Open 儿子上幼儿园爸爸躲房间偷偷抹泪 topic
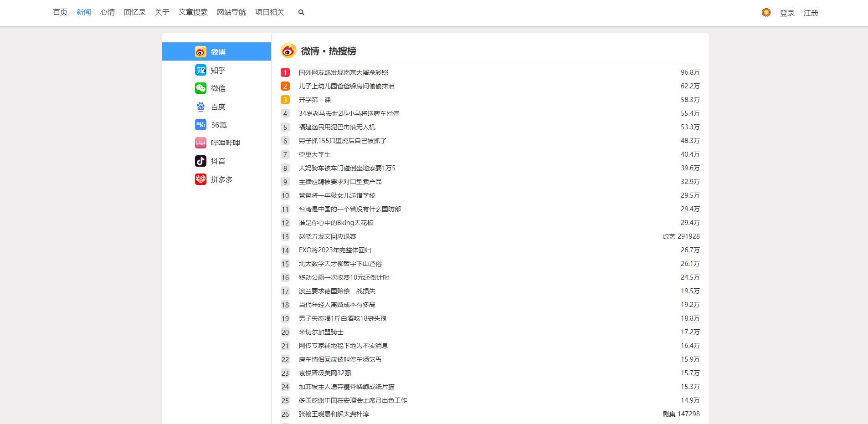 point(347,86)
